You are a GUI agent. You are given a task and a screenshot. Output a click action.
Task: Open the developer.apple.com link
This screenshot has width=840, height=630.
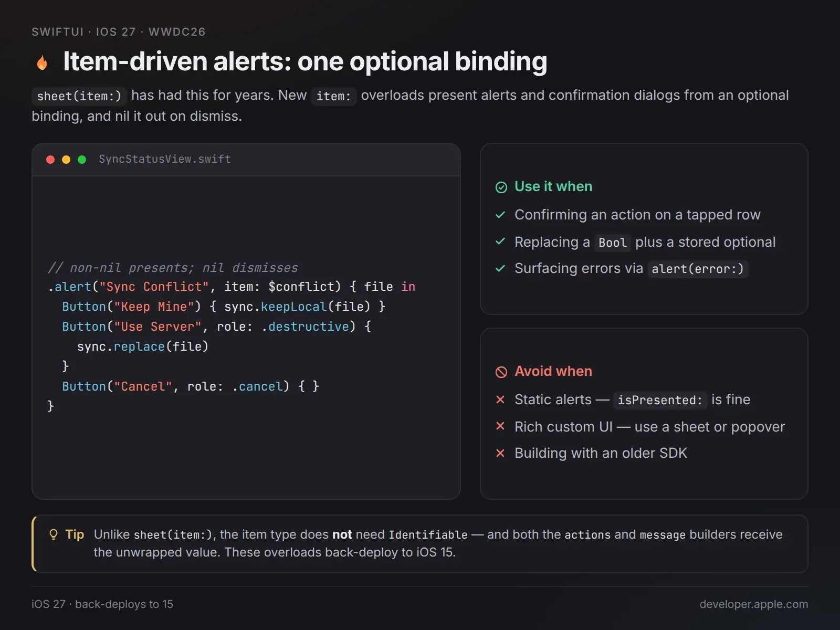(753, 604)
